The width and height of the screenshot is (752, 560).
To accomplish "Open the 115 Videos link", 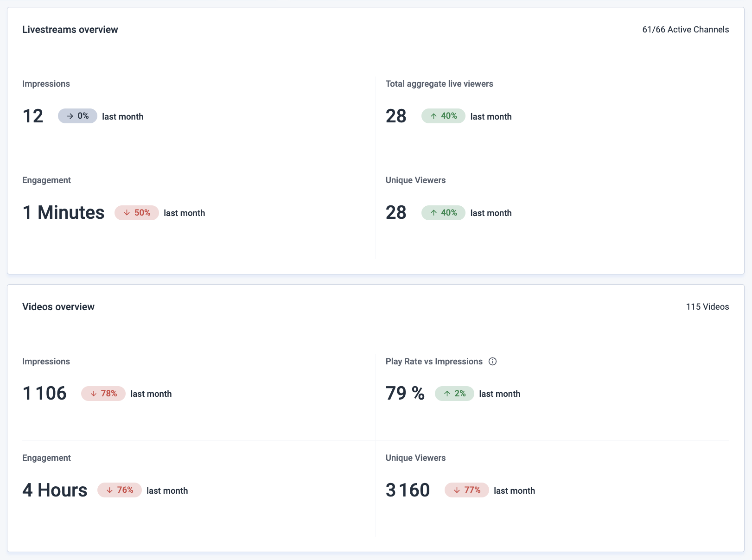I will click(707, 306).
